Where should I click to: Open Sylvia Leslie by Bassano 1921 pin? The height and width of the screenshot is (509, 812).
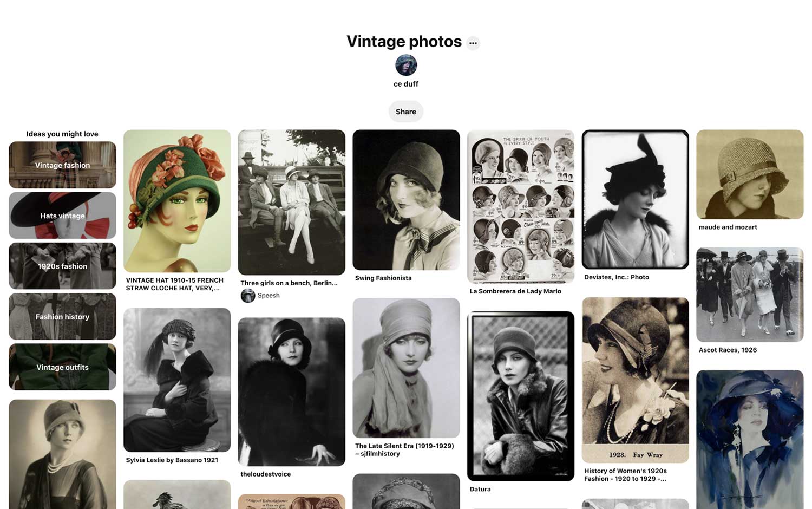pos(177,380)
